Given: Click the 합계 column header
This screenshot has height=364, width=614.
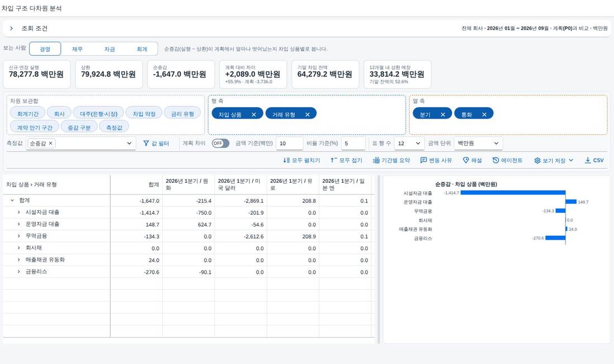Looking at the screenshot, I should 136,185.
